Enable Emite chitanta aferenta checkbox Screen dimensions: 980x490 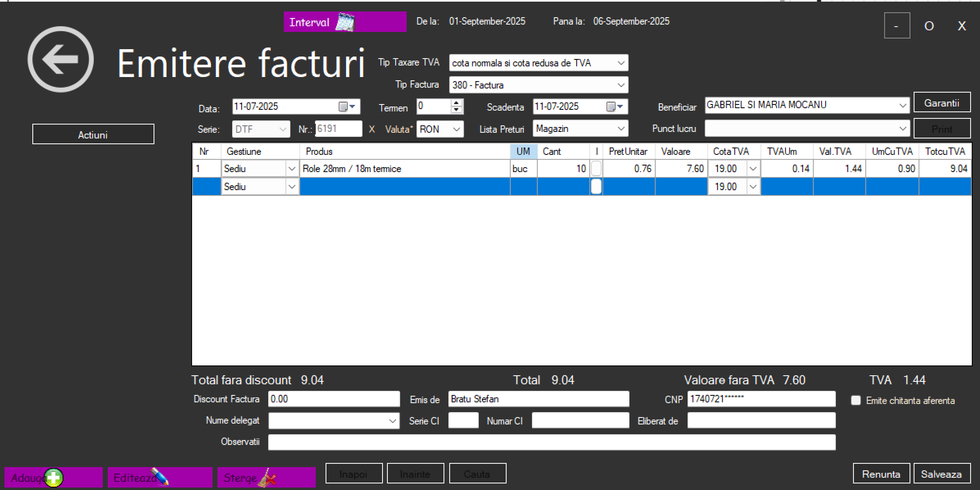point(856,400)
